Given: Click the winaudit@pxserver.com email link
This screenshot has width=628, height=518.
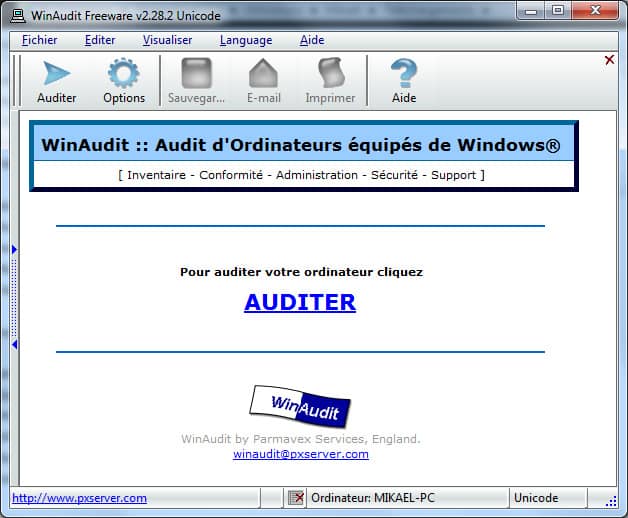Looking at the screenshot, I should click(300, 454).
